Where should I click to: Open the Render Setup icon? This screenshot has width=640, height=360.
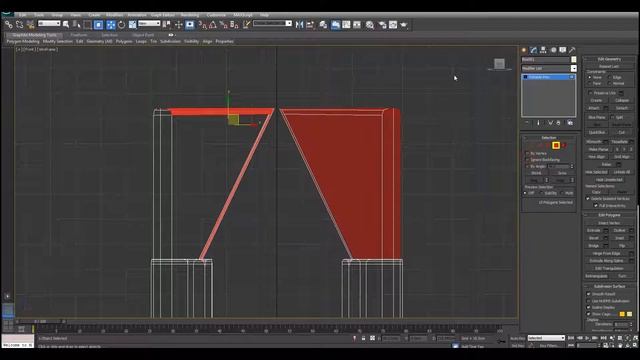(x=382, y=25)
